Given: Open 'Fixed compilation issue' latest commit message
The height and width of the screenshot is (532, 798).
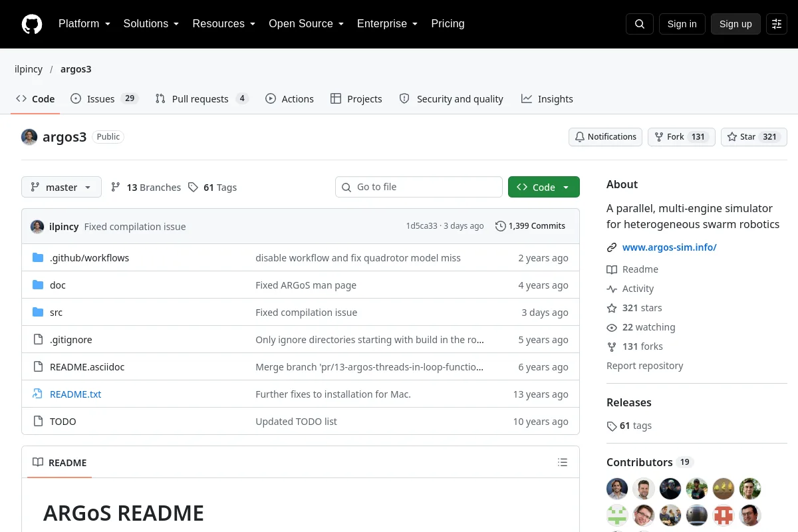Looking at the screenshot, I should tap(135, 227).
